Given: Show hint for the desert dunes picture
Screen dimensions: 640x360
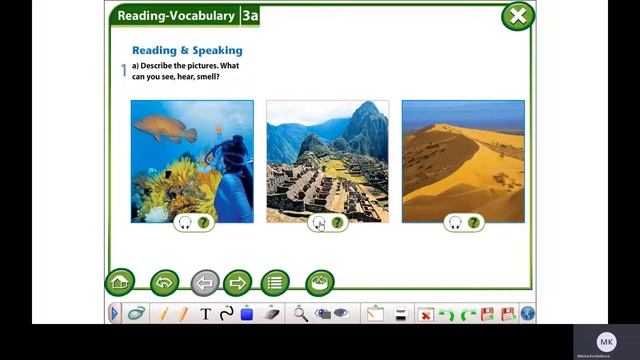Looking at the screenshot, I should coord(473,223).
